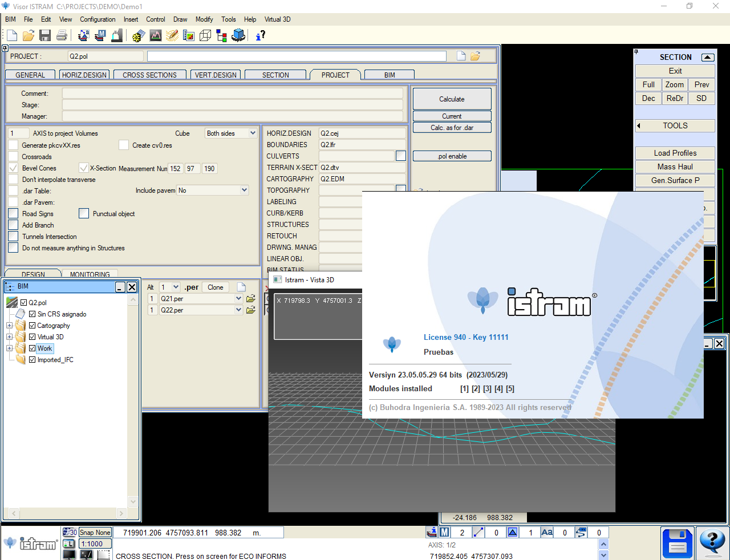
Task: Click the blue 3D cube toolbar icon
Action: coord(238,35)
